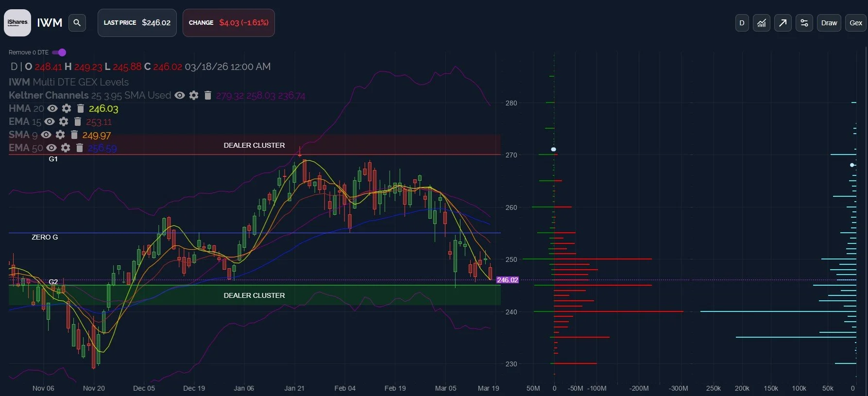Click the IWM ticker symbol

point(50,23)
